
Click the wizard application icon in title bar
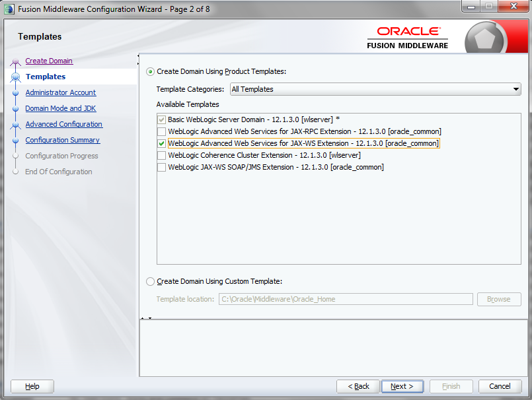pos(8,9)
